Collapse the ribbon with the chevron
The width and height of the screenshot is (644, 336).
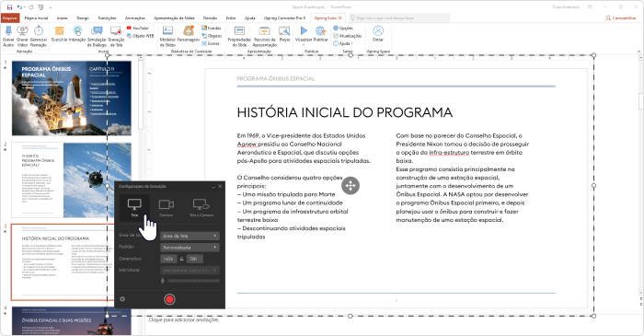[638, 52]
